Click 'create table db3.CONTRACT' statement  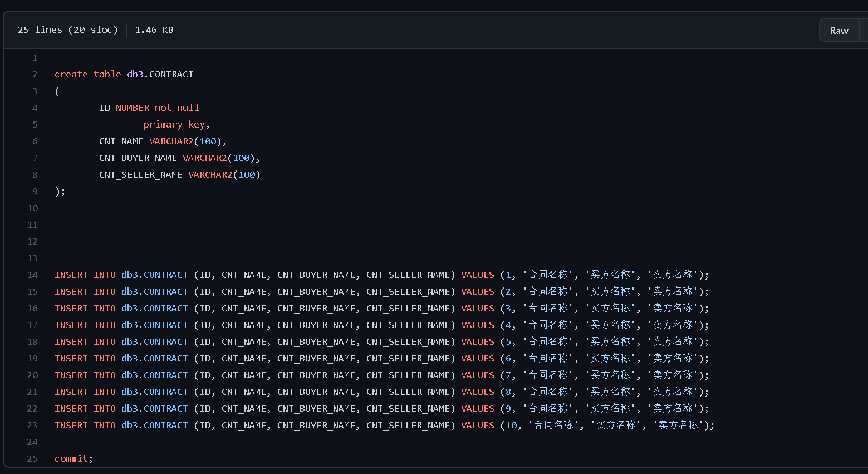[x=124, y=75]
